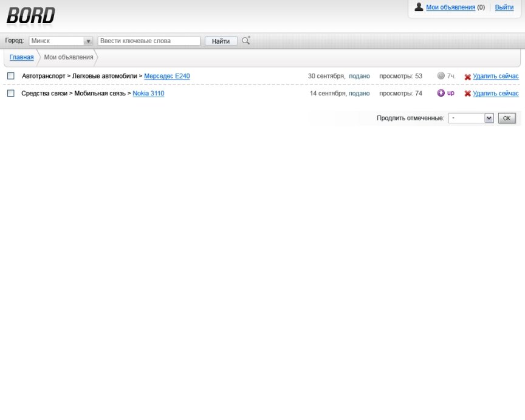Check the Nokia 3110 listing checkbox

(x=11, y=93)
